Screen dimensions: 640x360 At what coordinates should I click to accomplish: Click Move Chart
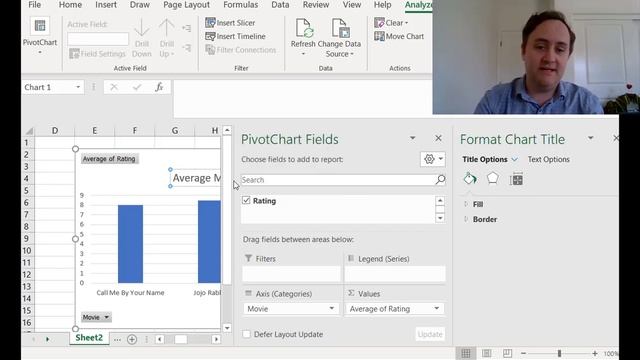(399, 36)
